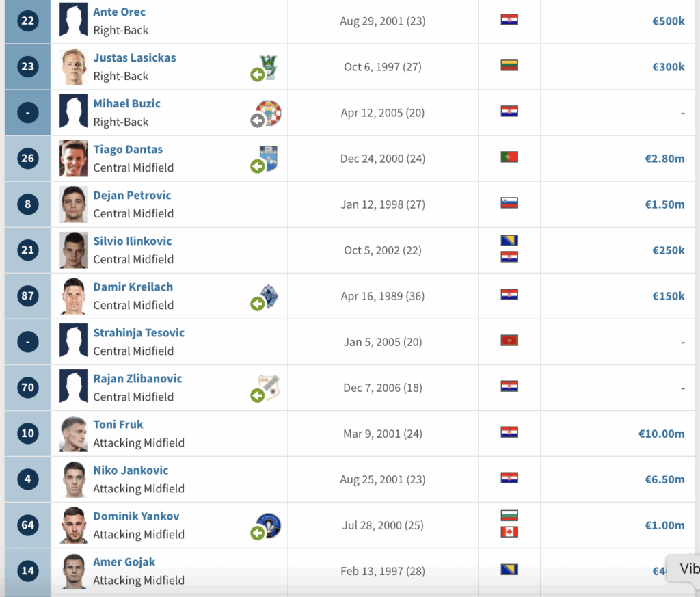
Task: Click the Portugal flag in Tiago Dantas row
Action: [x=509, y=157]
